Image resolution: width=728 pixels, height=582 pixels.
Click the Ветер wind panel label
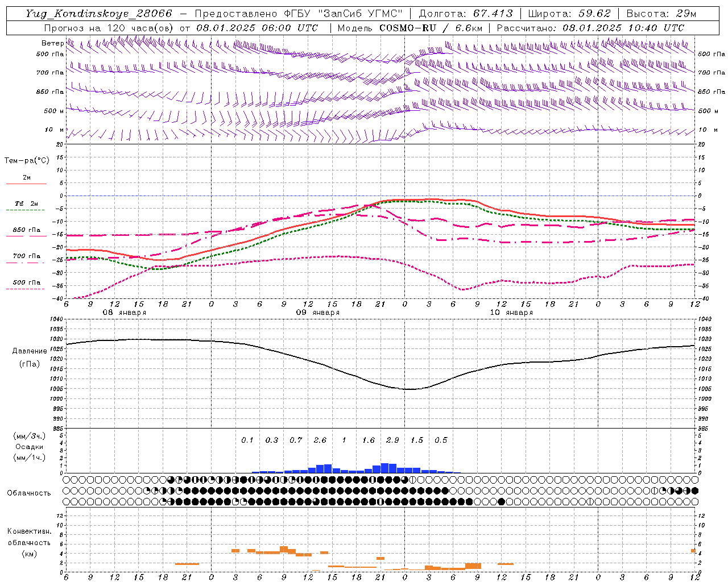tap(52, 43)
